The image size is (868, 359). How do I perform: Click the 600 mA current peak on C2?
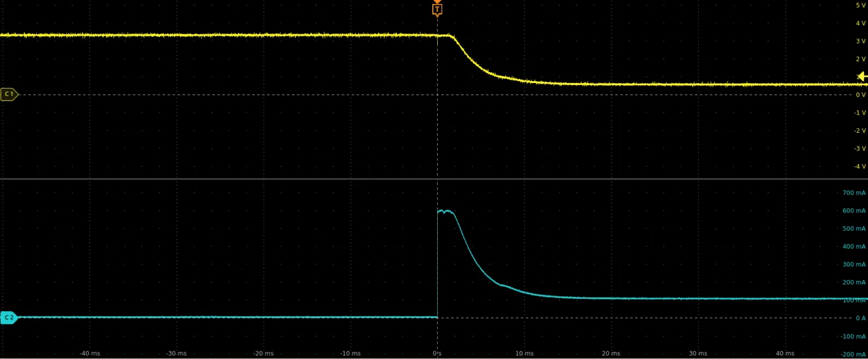pyautogui.click(x=445, y=211)
